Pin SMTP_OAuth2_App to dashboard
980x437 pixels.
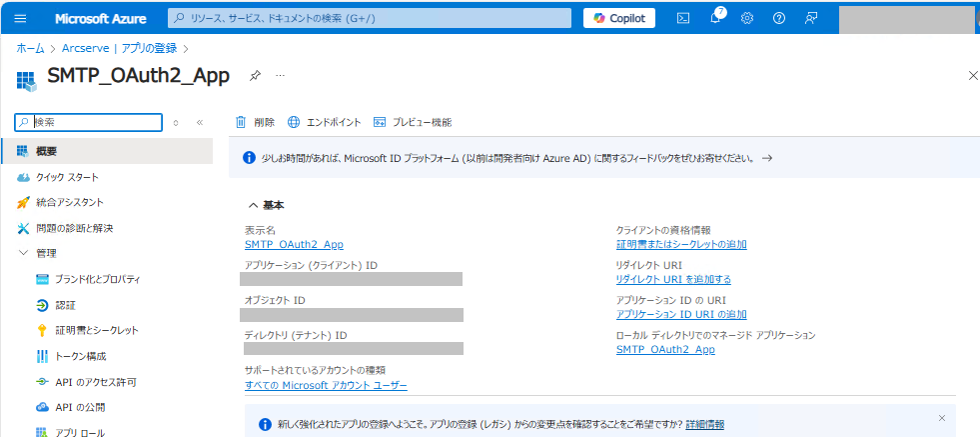255,76
